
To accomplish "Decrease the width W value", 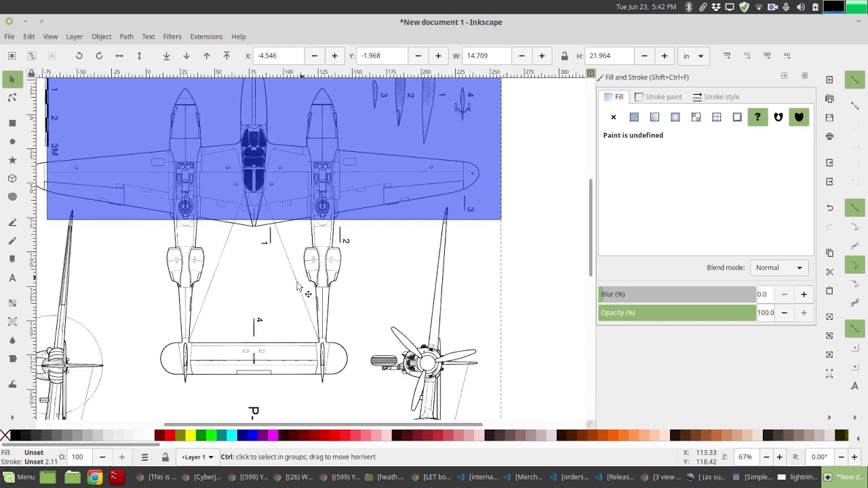I will [521, 56].
